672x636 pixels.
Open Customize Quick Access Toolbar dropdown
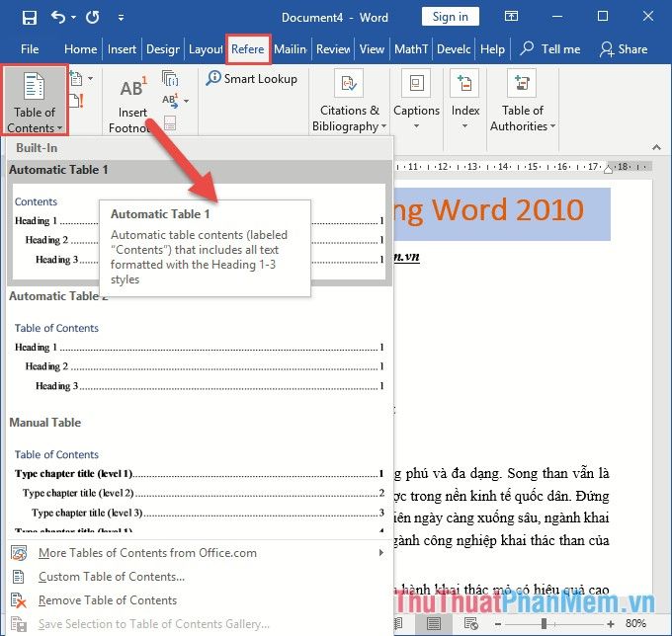point(121,18)
